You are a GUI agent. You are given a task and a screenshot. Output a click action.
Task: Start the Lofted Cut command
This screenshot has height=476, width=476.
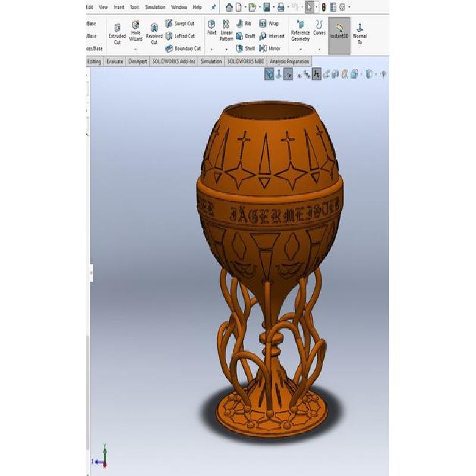[x=180, y=36]
